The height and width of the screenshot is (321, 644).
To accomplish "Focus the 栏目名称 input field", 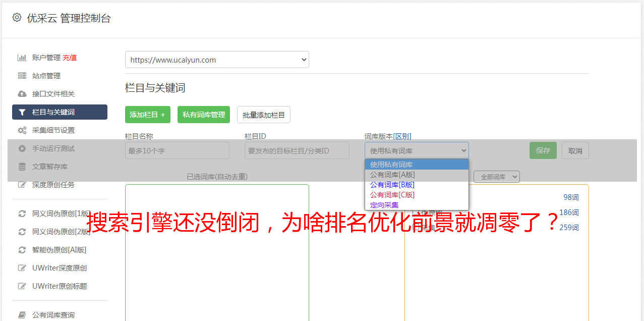I will 177,150.
